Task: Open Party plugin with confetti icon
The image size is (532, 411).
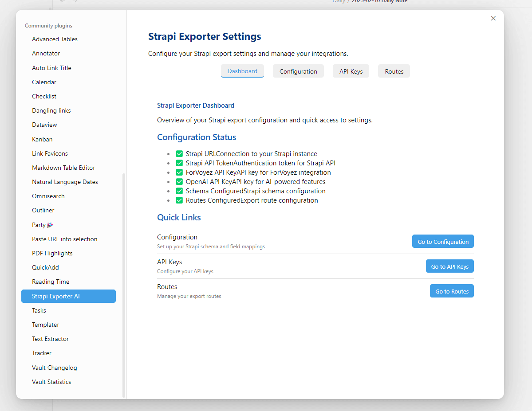Action: (43, 225)
